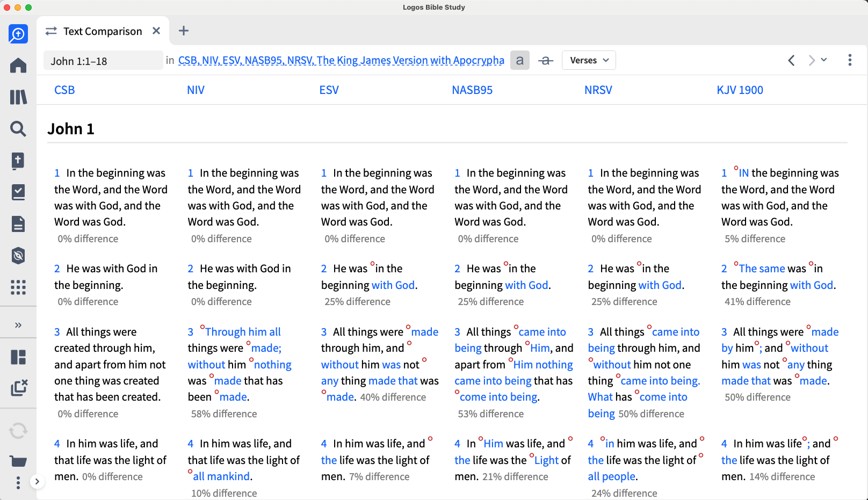Select the Text Comparison tab
Screen dimensions: 868x500
(102, 31)
